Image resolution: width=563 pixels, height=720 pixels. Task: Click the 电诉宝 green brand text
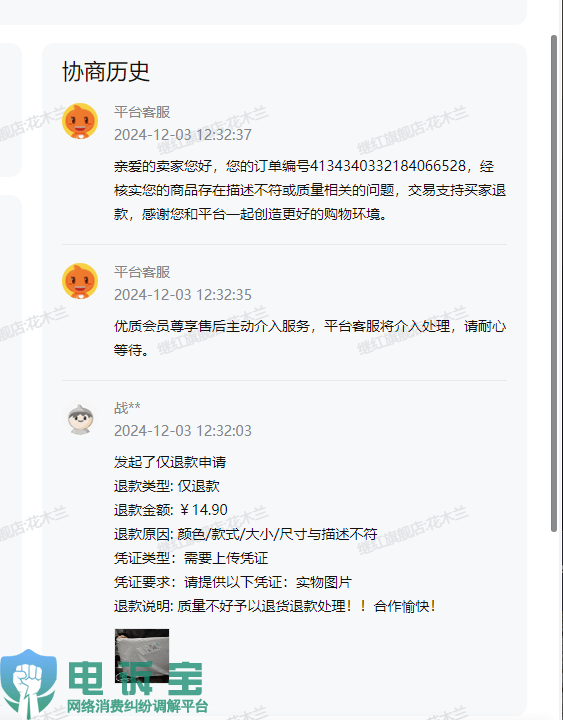(x=135, y=678)
